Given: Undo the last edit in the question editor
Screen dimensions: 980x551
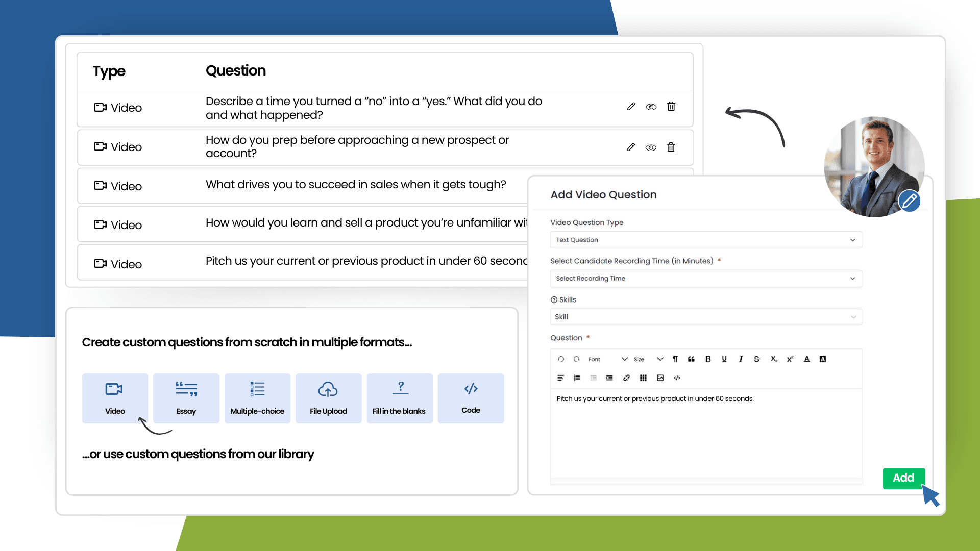Looking at the screenshot, I should [x=560, y=359].
